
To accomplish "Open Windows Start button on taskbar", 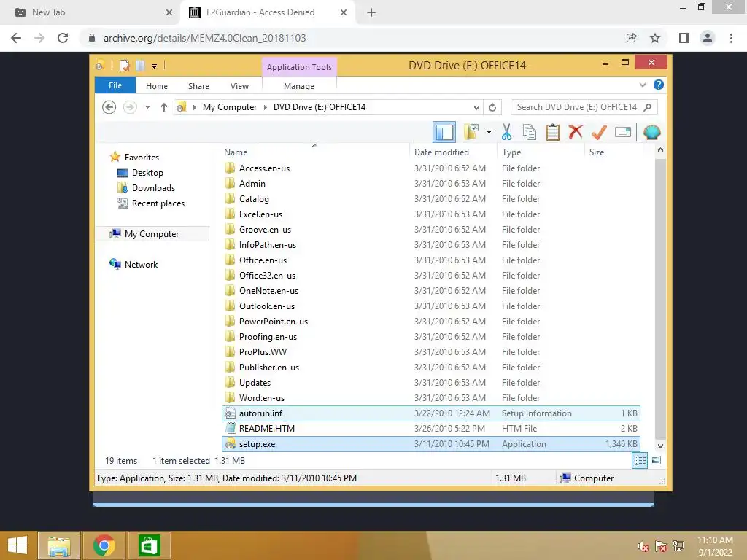I will point(18,545).
